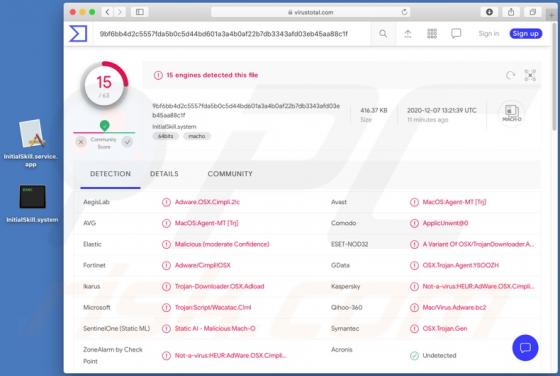
Task: Switch to the DETAILS tab
Action: click(x=164, y=174)
